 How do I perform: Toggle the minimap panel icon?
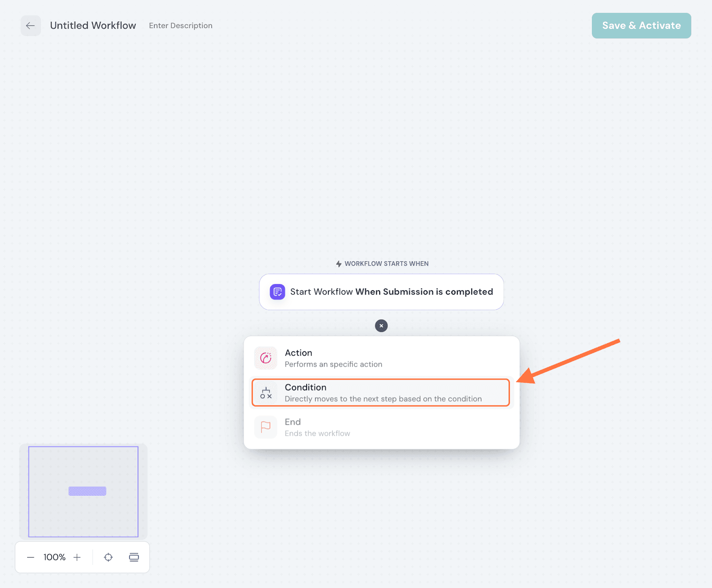click(x=134, y=557)
